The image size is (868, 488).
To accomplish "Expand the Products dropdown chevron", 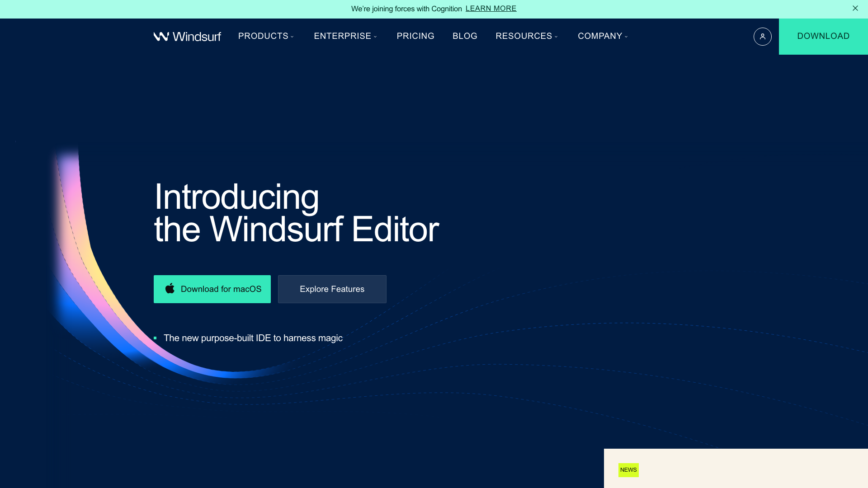I will (x=292, y=37).
